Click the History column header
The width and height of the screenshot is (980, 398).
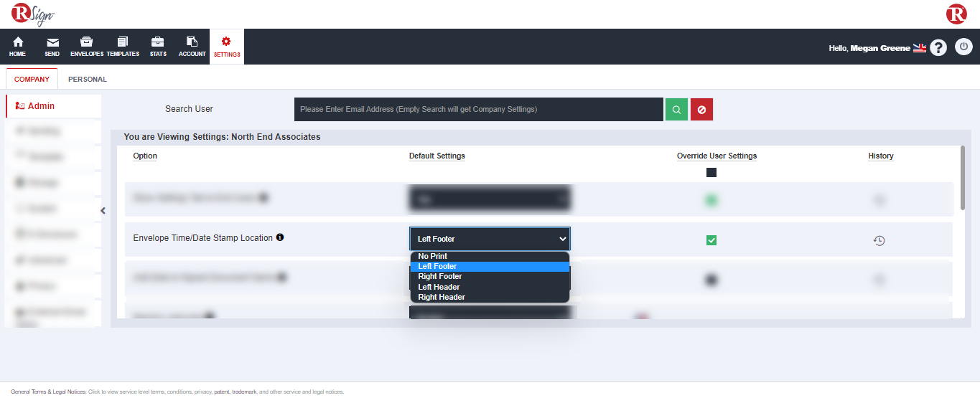point(881,156)
